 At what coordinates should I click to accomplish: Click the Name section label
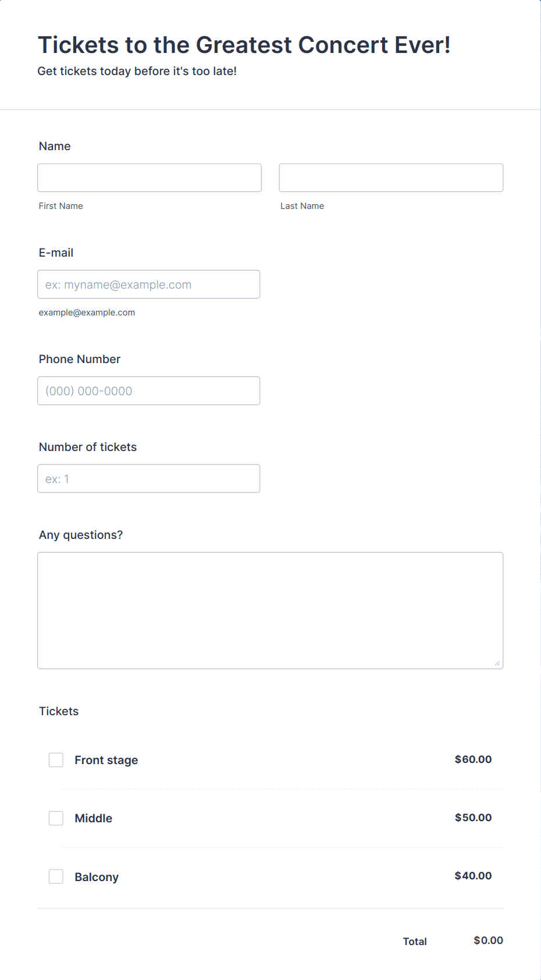coord(55,146)
